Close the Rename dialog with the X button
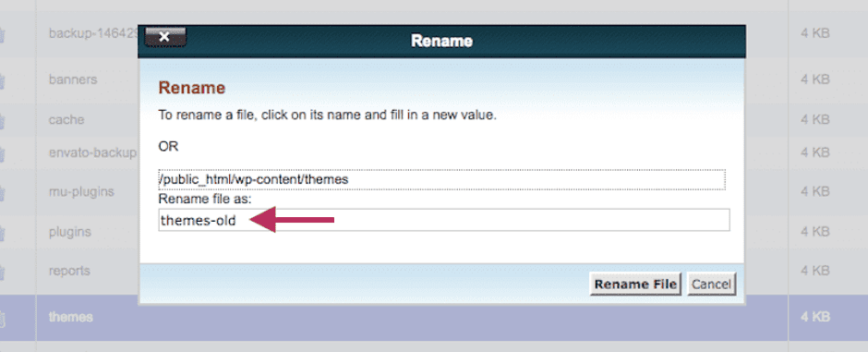 pyautogui.click(x=165, y=37)
